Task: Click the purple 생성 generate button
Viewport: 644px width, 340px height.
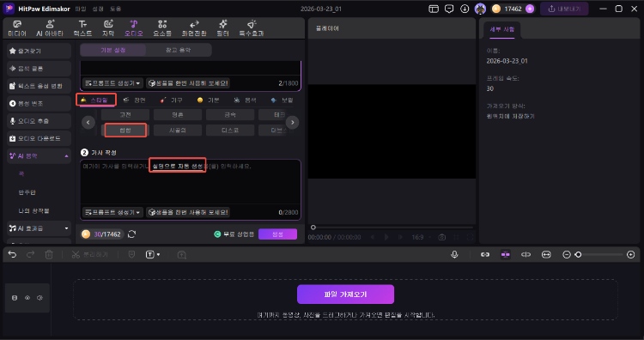Action: click(x=277, y=234)
